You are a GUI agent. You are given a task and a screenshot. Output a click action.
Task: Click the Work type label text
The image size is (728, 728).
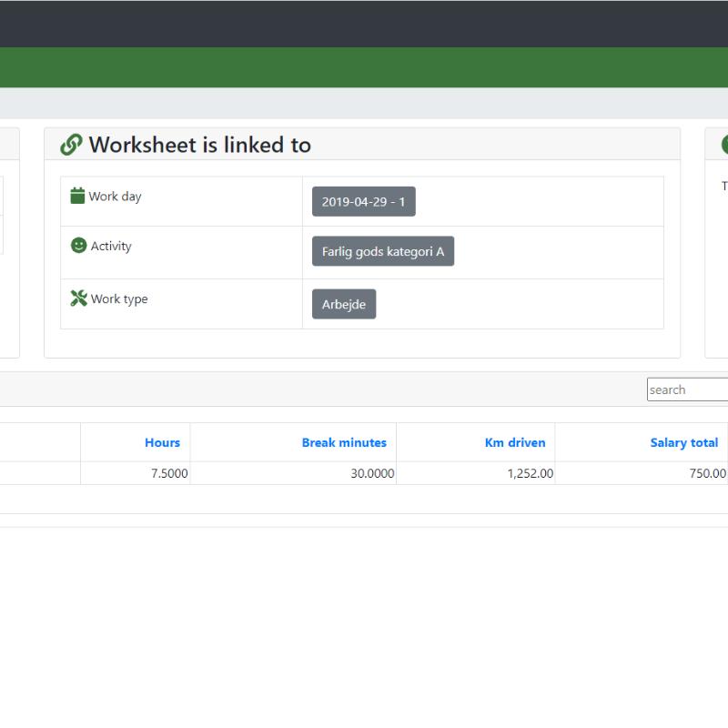click(119, 298)
